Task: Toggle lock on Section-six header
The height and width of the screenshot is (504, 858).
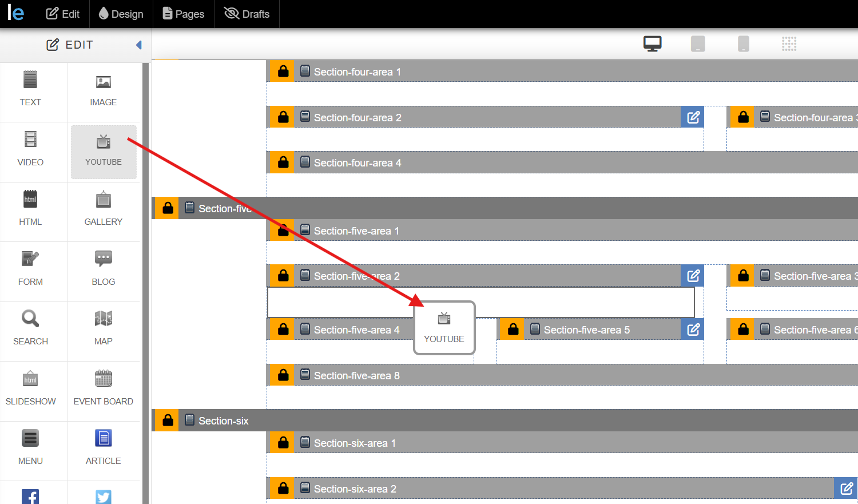Action: pos(167,420)
